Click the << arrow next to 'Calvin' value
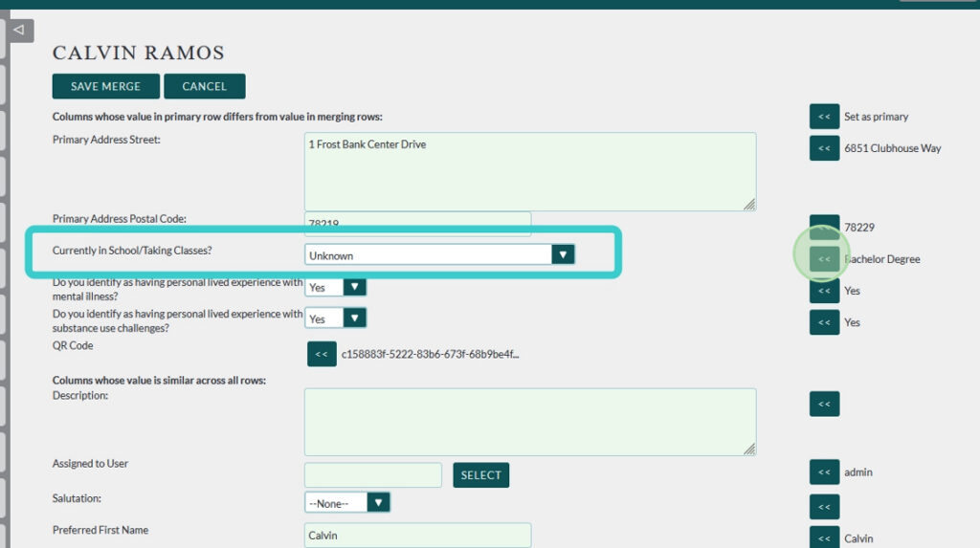 pyautogui.click(x=824, y=538)
